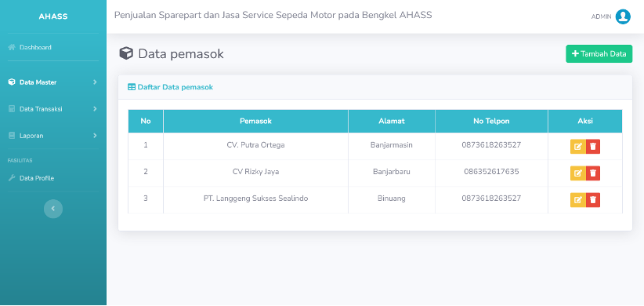This screenshot has width=644, height=306.
Task: Click the Banjarmasin address cell
Action: [x=392, y=145]
